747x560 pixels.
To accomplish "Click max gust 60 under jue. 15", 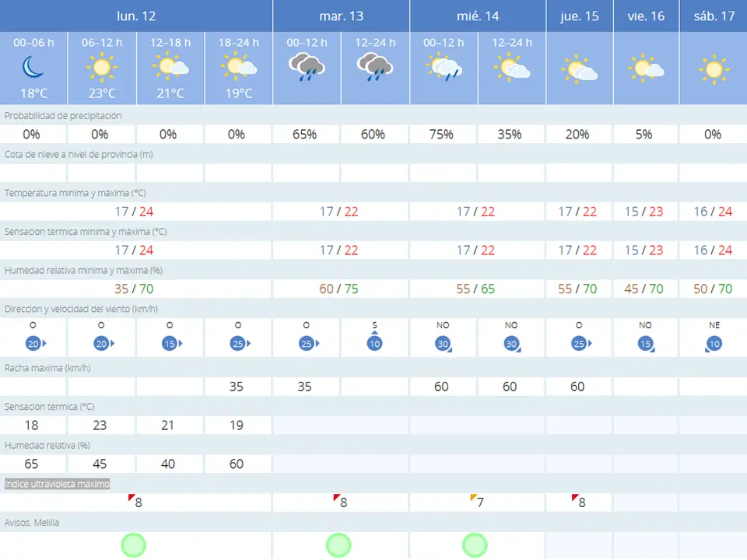I will pyautogui.click(x=577, y=387).
